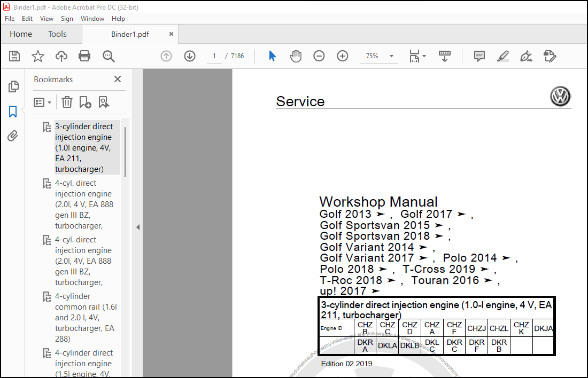This screenshot has height=378, width=588.
Task: Open the Window menu
Action: coord(92,19)
